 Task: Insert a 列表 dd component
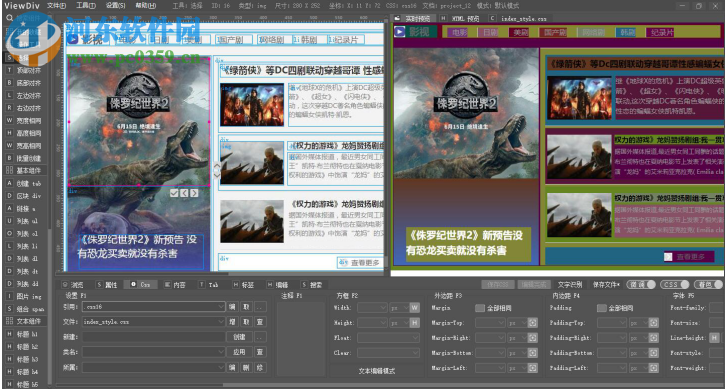pos(25,283)
